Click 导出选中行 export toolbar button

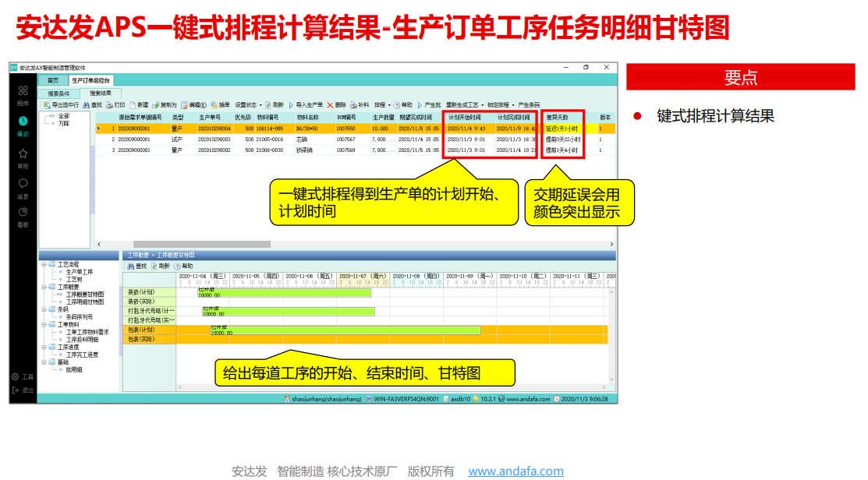tap(62, 105)
